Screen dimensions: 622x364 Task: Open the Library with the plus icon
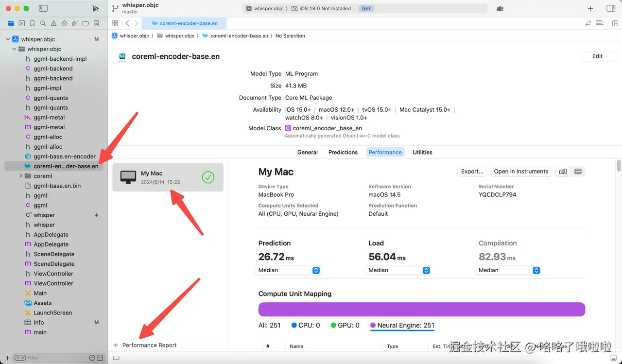[590, 8]
